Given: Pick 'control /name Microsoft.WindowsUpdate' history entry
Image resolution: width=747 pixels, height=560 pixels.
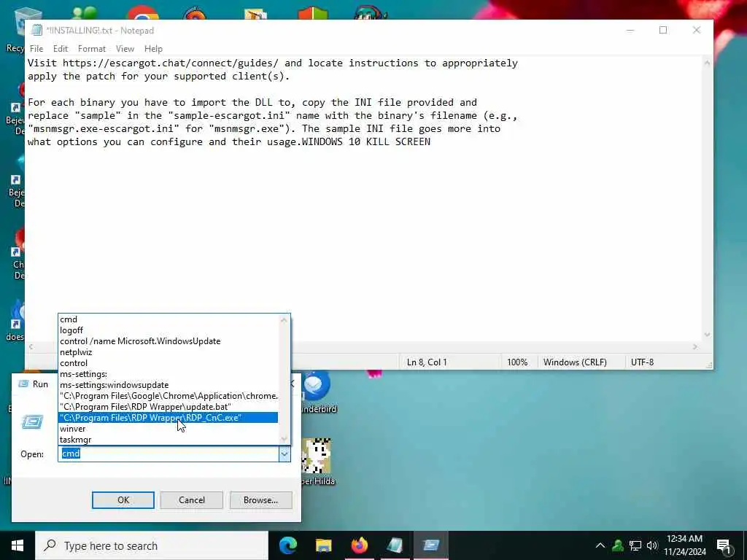Looking at the screenshot, I should pyautogui.click(x=169, y=341).
